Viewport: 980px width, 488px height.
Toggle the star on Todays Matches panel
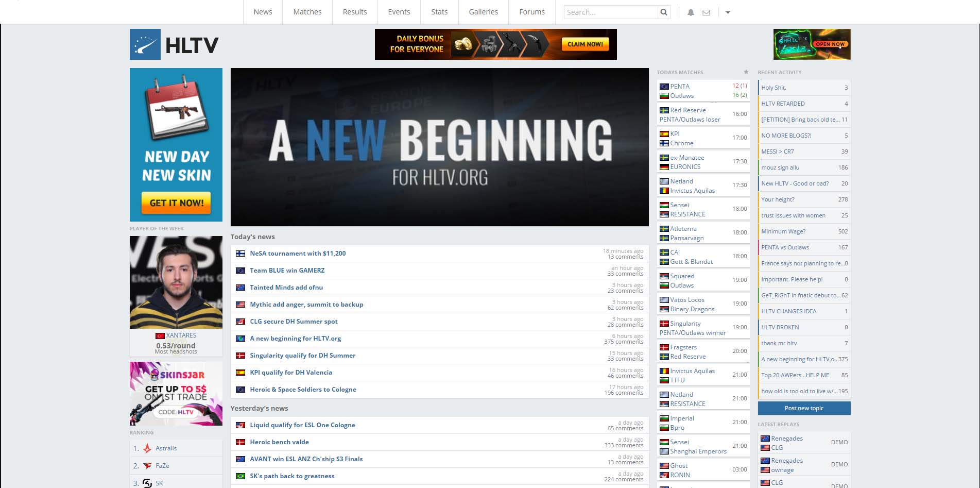[x=746, y=72]
